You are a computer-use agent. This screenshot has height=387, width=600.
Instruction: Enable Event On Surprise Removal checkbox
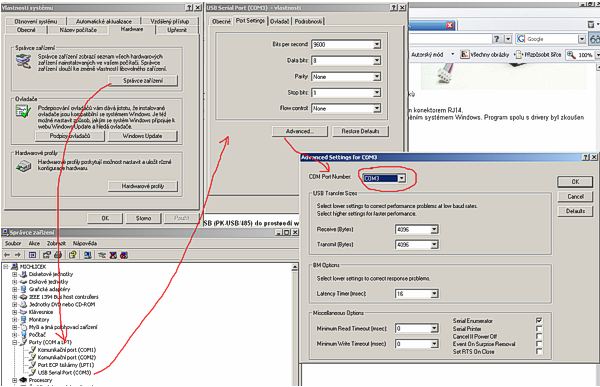(x=539, y=344)
